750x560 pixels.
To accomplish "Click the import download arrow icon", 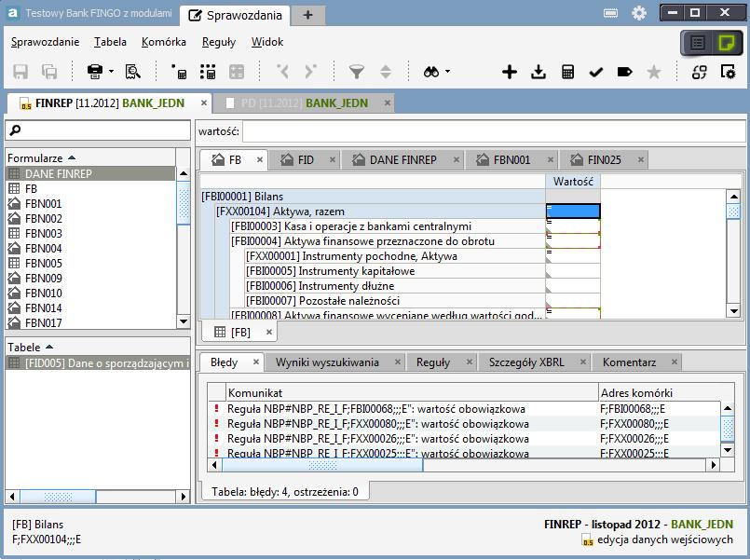I will (x=539, y=72).
